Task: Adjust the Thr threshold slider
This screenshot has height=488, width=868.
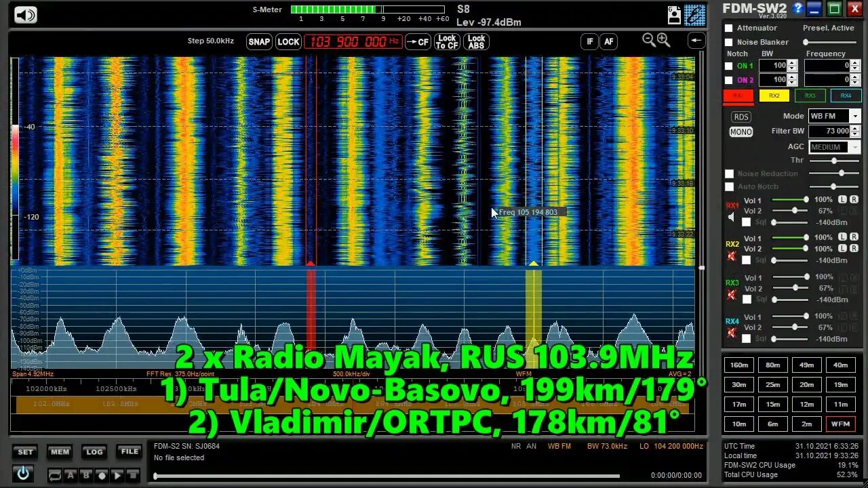Action: (834, 161)
